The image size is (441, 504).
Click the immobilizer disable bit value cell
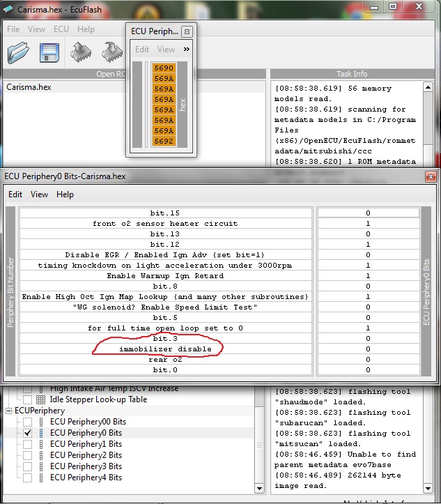click(x=367, y=349)
